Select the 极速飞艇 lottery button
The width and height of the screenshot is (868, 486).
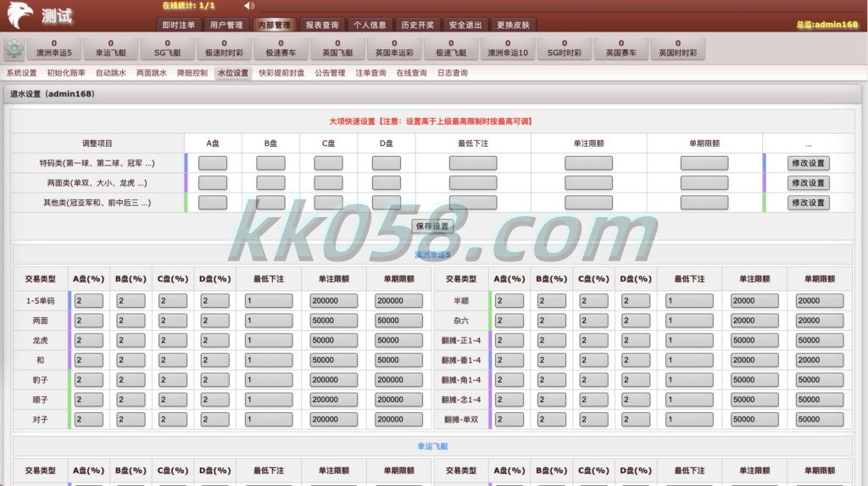[451, 48]
